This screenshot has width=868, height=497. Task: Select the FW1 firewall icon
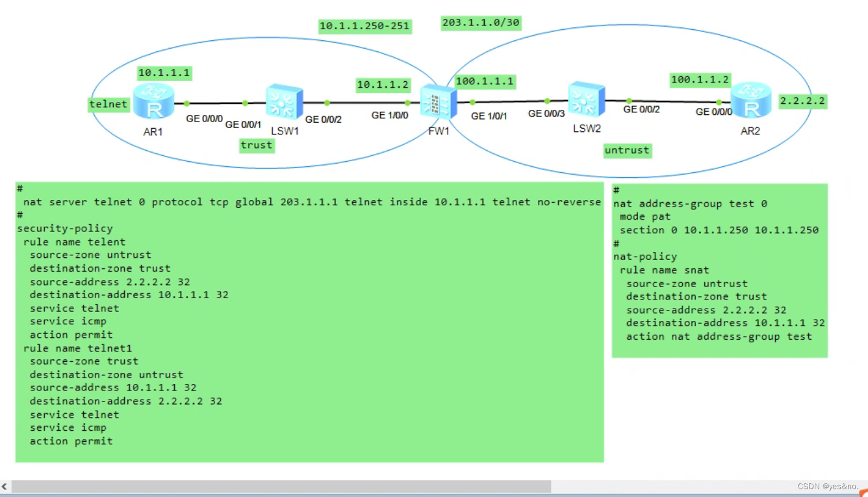click(438, 102)
